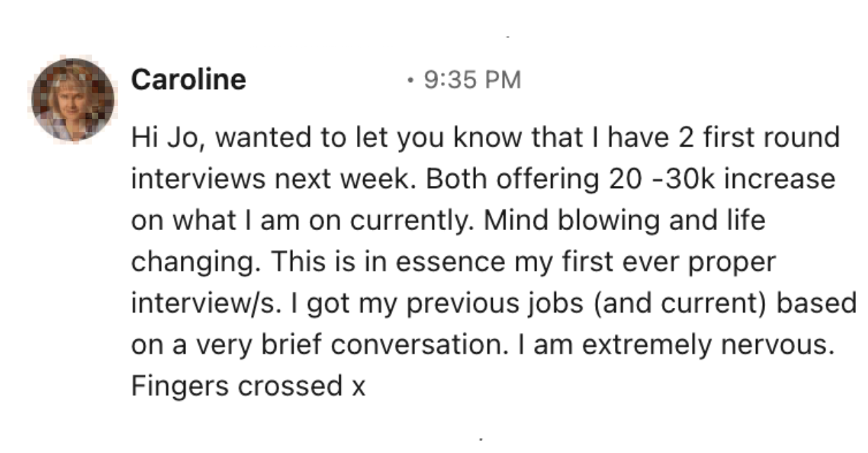The width and height of the screenshot is (868, 453).
Task: Click the phrase 'first ever proper'
Action: coord(676,262)
